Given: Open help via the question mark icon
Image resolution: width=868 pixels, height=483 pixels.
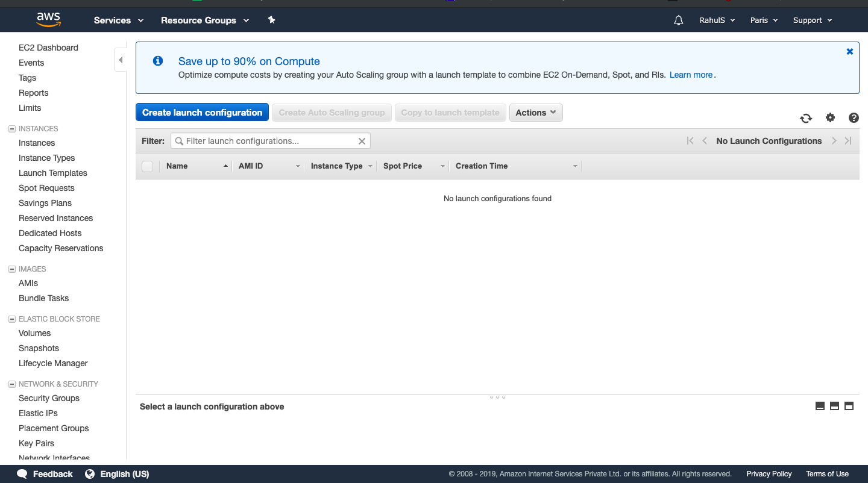Looking at the screenshot, I should pyautogui.click(x=854, y=118).
